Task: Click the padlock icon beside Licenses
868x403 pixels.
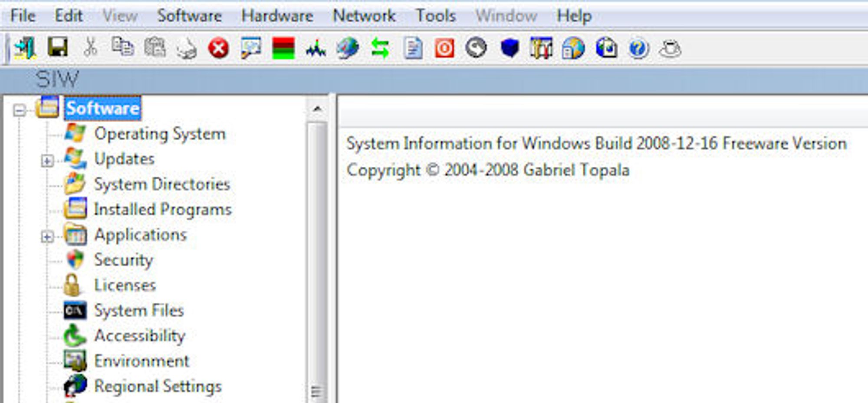Action: coord(72,285)
